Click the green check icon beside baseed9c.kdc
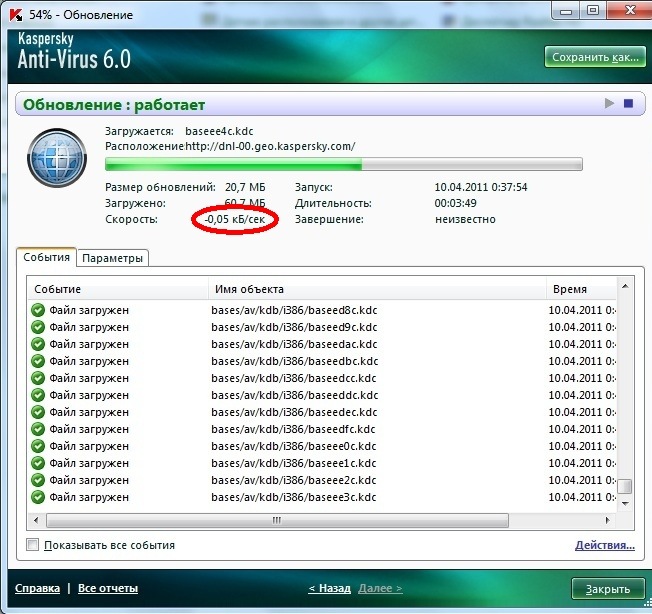652x614 pixels. coord(38,327)
